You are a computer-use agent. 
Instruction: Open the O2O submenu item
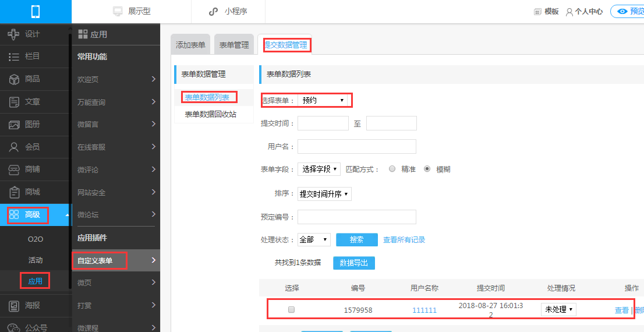point(36,239)
